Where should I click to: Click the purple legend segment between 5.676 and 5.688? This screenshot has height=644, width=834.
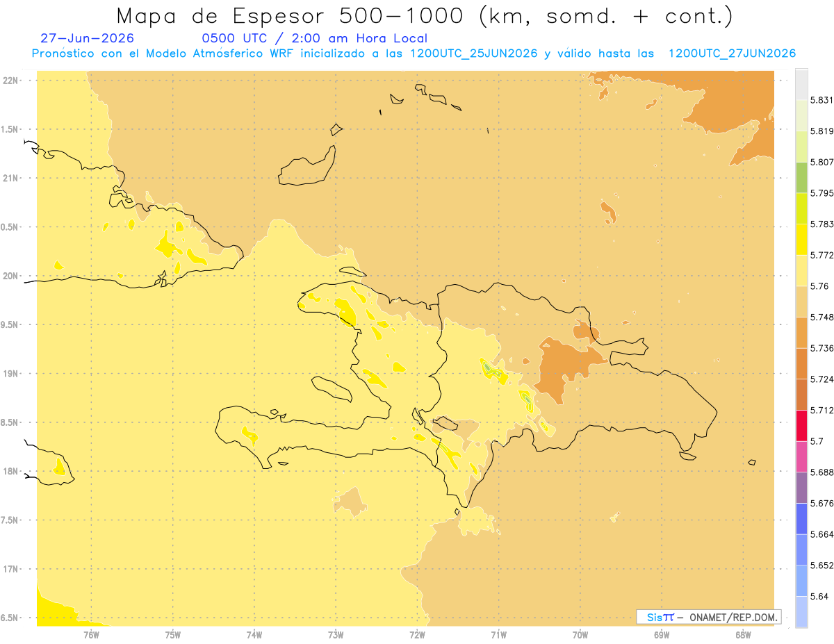click(801, 488)
